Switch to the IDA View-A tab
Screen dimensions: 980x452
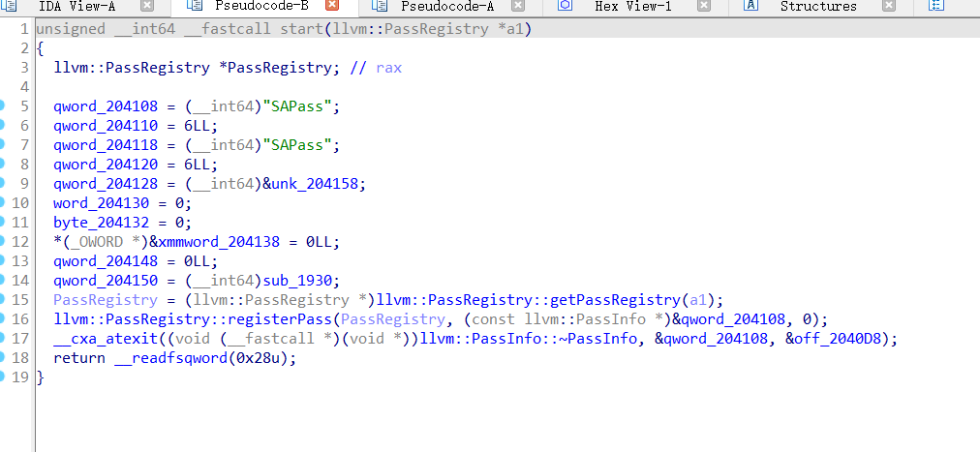coord(77,6)
